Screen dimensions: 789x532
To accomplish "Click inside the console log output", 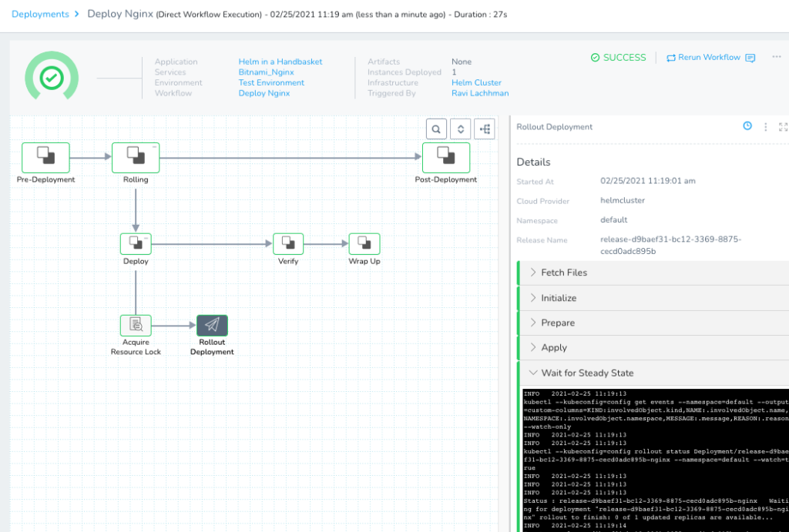I will [x=656, y=460].
